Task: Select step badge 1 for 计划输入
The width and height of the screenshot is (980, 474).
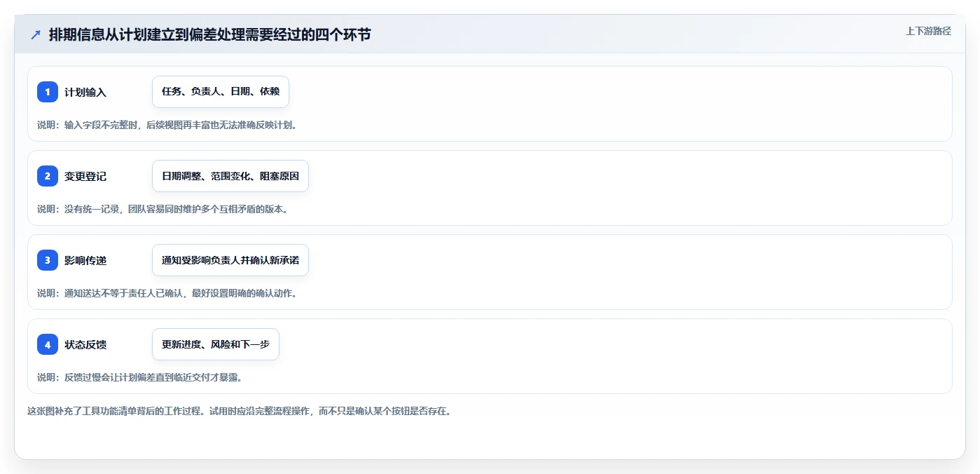Action: click(48, 92)
